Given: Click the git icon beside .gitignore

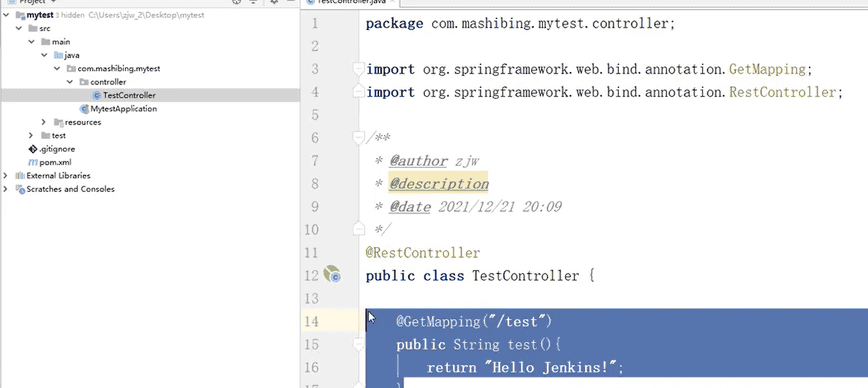Looking at the screenshot, I should (x=33, y=149).
